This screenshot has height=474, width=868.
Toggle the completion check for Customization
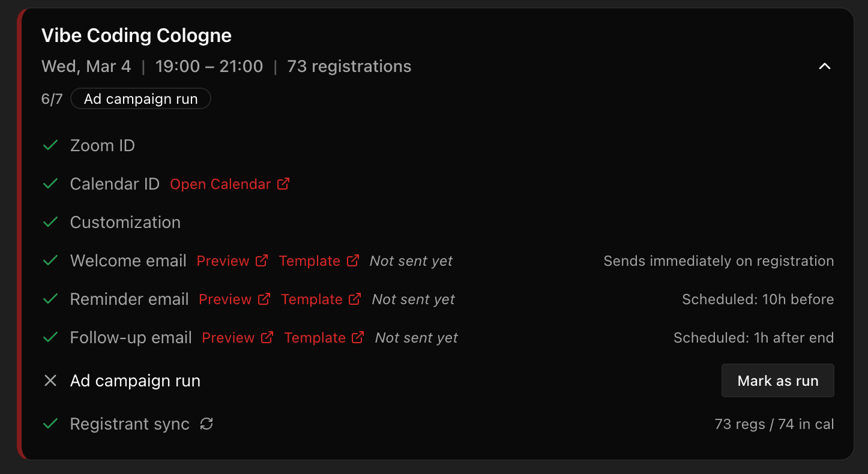tap(50, 221)
